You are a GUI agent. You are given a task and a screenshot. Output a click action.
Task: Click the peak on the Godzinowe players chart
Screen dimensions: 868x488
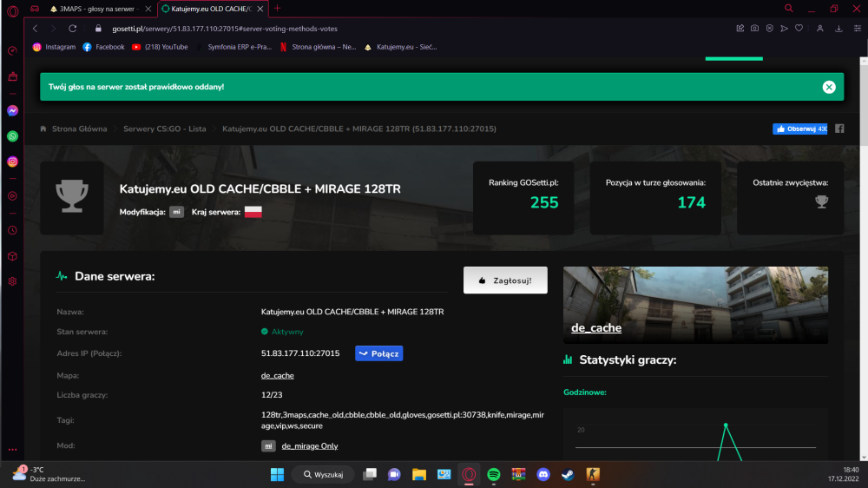tap(726, 425)
